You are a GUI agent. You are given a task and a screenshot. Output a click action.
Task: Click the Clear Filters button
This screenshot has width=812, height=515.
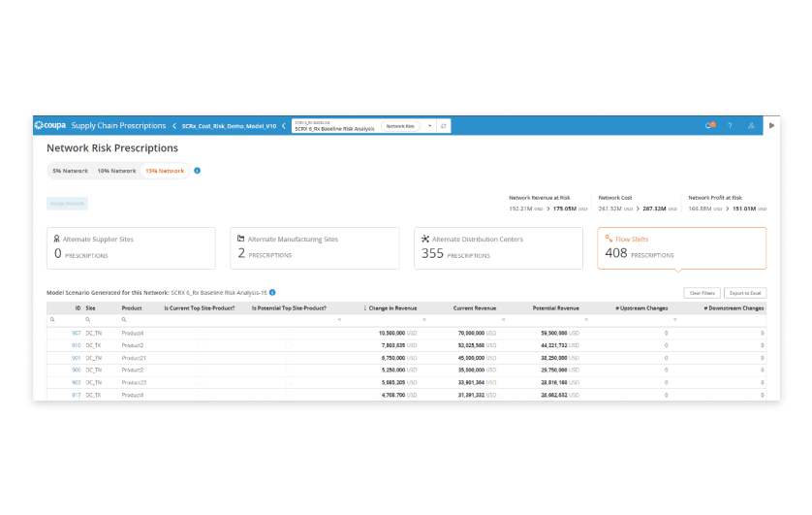(702, 293)
